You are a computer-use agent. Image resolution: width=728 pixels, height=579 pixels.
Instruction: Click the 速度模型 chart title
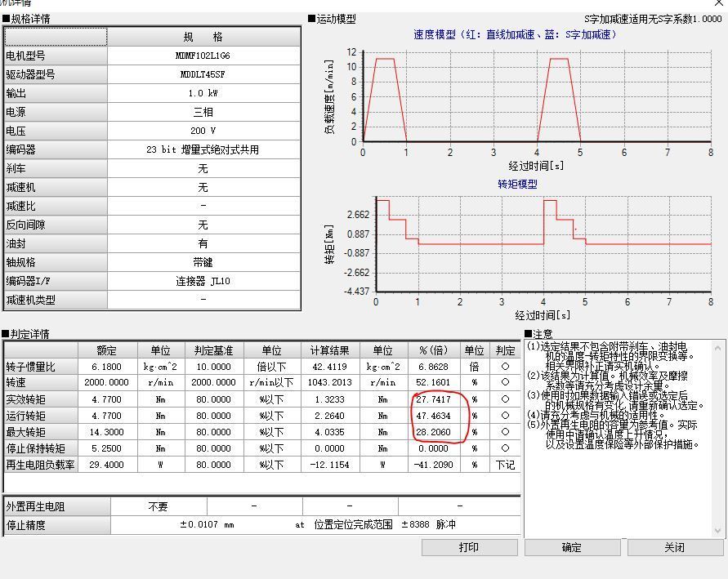pyautogui.click(x=516, y=35)
